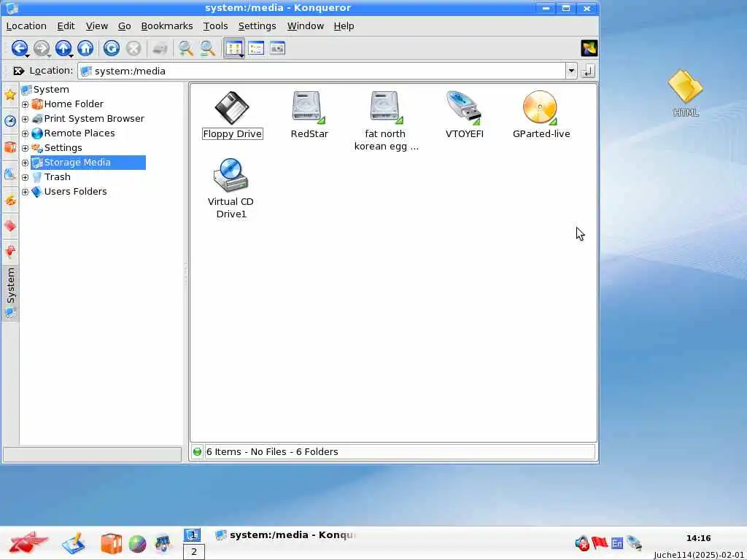Select the VTOYEFI USB stick icon
The image size is (747, 560).
(x=464, y=115)
